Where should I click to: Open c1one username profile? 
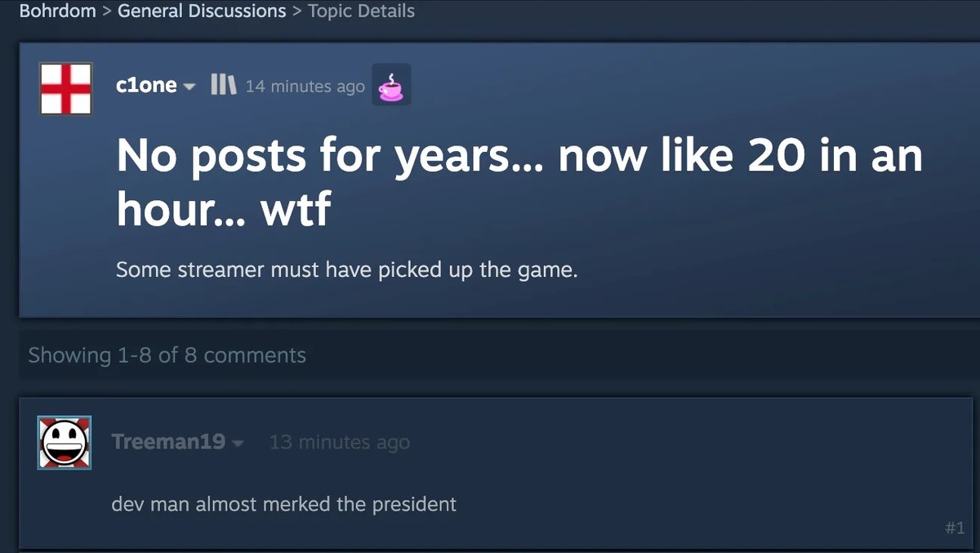pyautogui.click(x=146, y=85)
